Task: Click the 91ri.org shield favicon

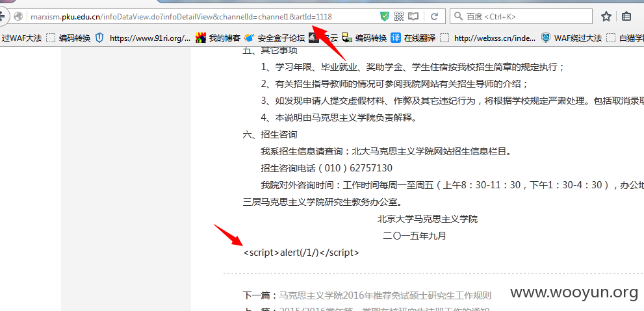Action: pyautogui.click(x=99, y=38)
